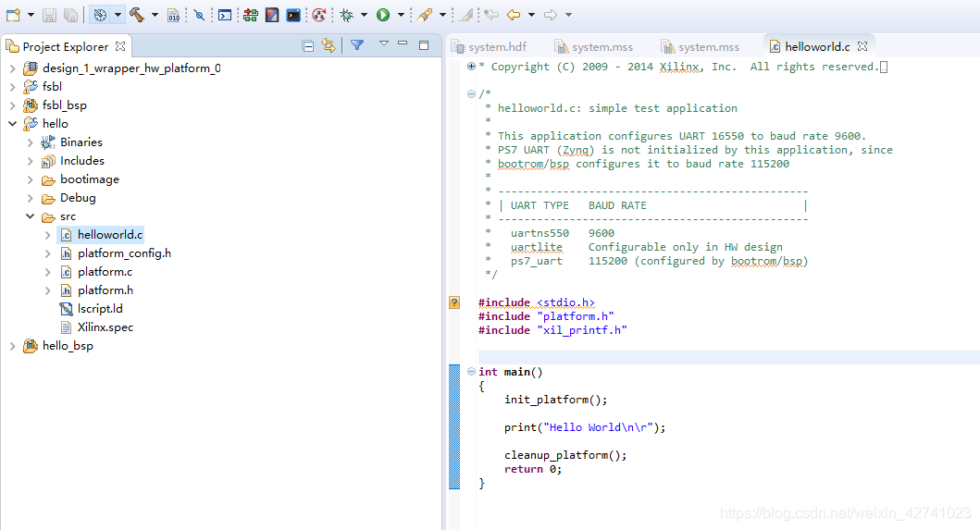Expand the bootimage folder
The height and width of the screenshot is (530, 980).
[30, 179]
